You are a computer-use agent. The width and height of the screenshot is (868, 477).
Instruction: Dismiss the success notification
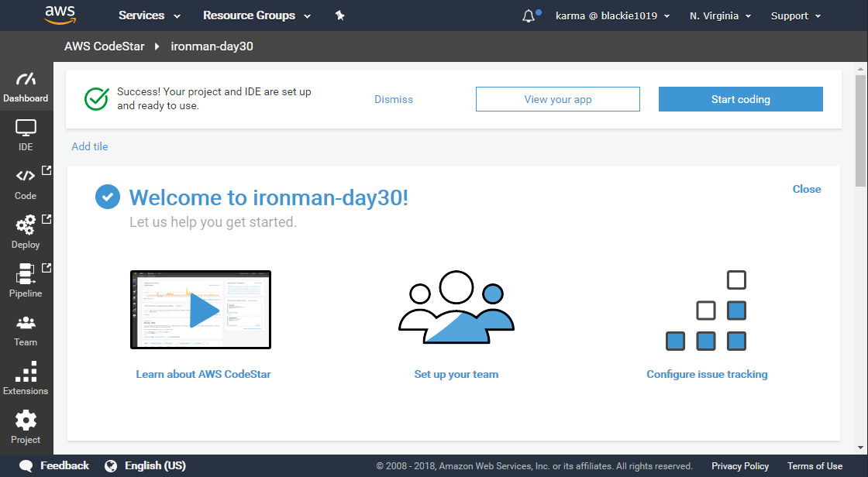(x=394, y=99)
